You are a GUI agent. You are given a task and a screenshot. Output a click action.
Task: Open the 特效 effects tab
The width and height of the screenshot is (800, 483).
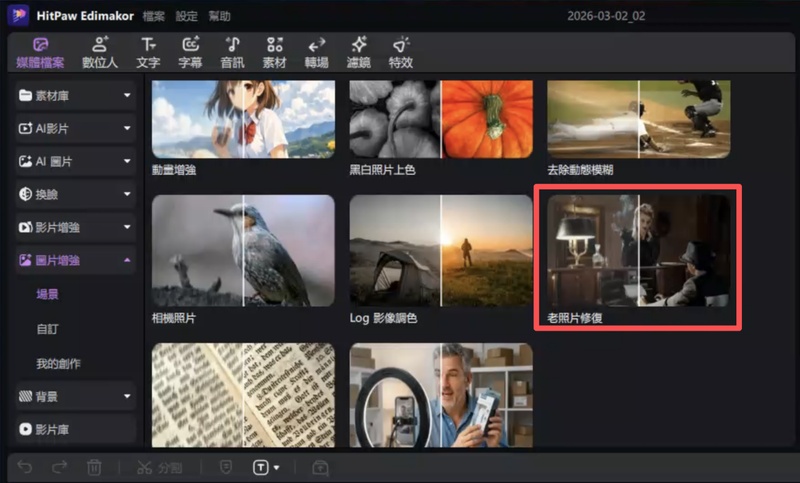tap(401, 53)
